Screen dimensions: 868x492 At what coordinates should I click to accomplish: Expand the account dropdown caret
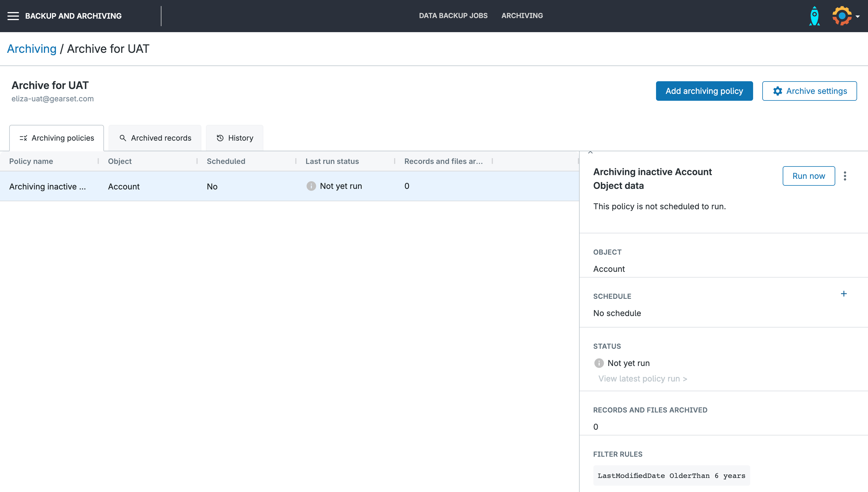858,17
